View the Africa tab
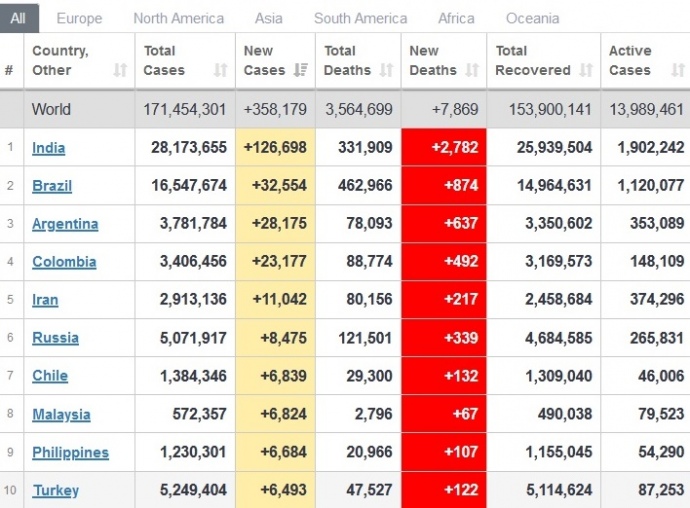690x508 pixels. pos(456,18)
